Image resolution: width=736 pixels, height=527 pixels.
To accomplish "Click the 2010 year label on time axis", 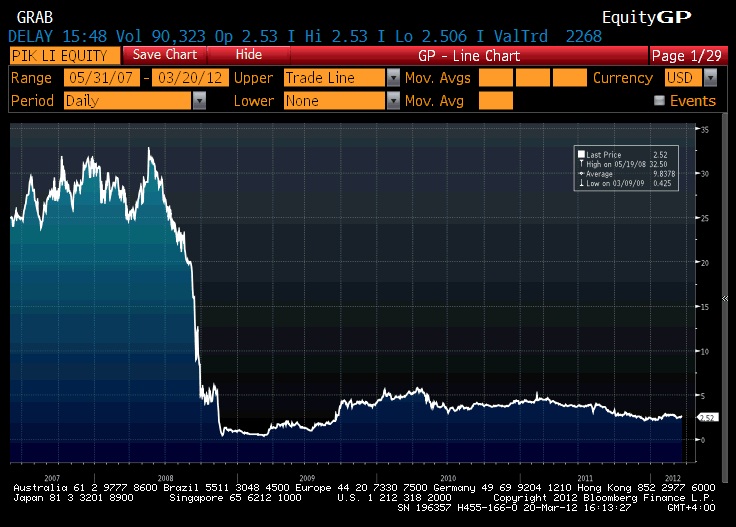I will (448, 478).
